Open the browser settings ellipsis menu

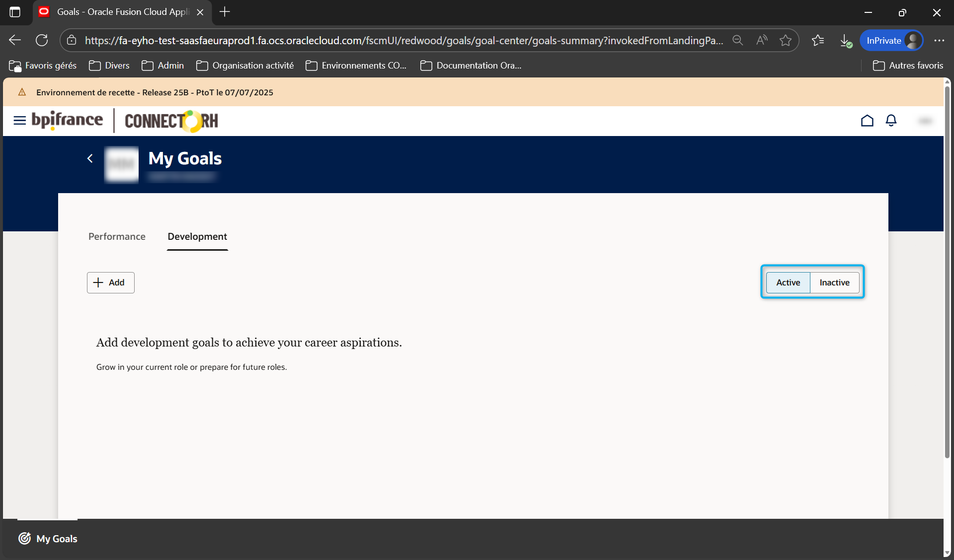tap(939, 40)
